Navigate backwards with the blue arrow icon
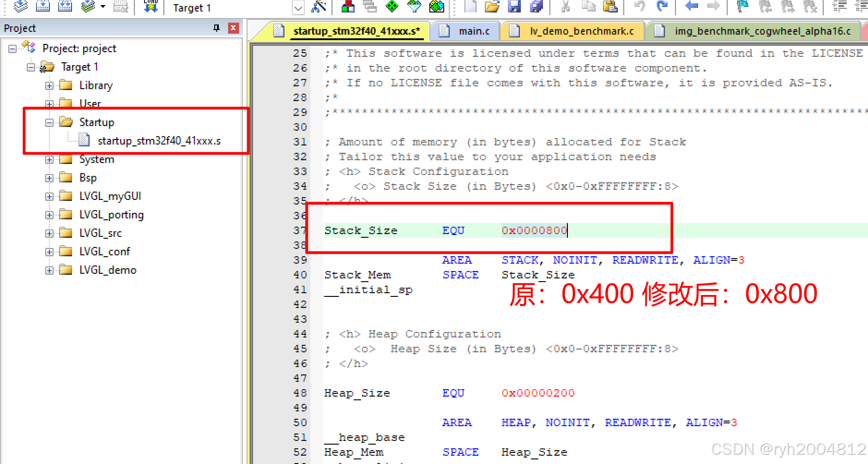 (x=691, y=7)
